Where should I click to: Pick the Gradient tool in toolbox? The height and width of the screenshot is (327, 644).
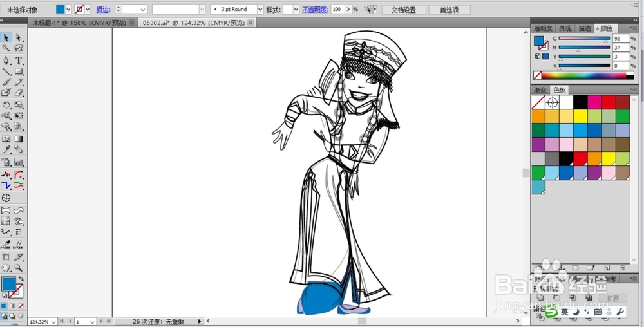coord(19,139)
